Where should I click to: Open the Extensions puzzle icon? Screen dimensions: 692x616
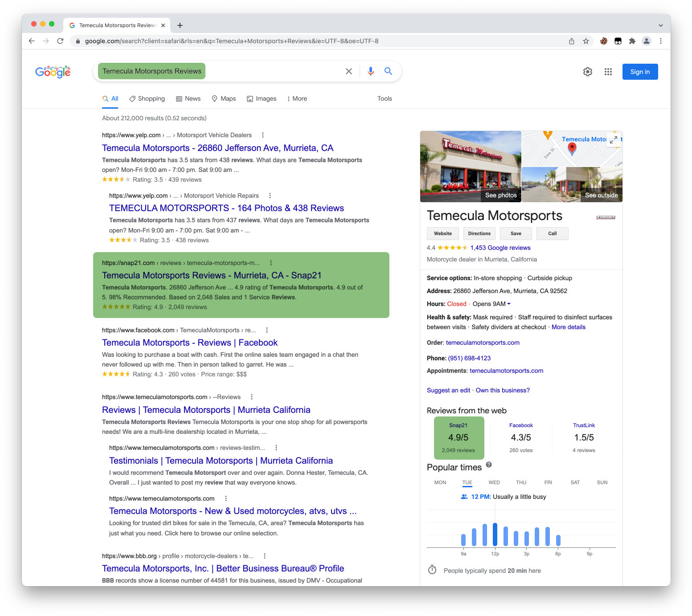coord(632,41)
